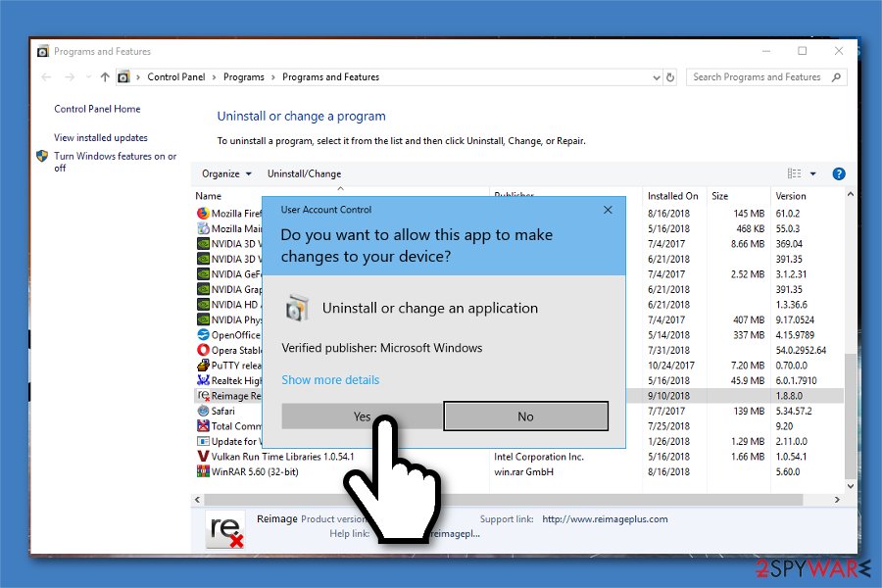Click the Mozilla Maintenance program icon
882x588 pixels.
pyautogui.click(x=203, y=228)
